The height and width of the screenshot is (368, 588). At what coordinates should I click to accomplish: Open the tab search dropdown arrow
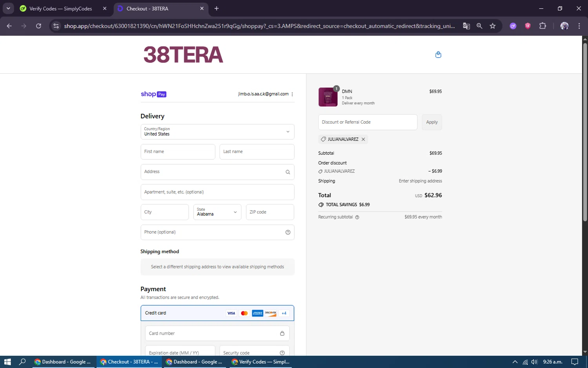tap(8, 8)
